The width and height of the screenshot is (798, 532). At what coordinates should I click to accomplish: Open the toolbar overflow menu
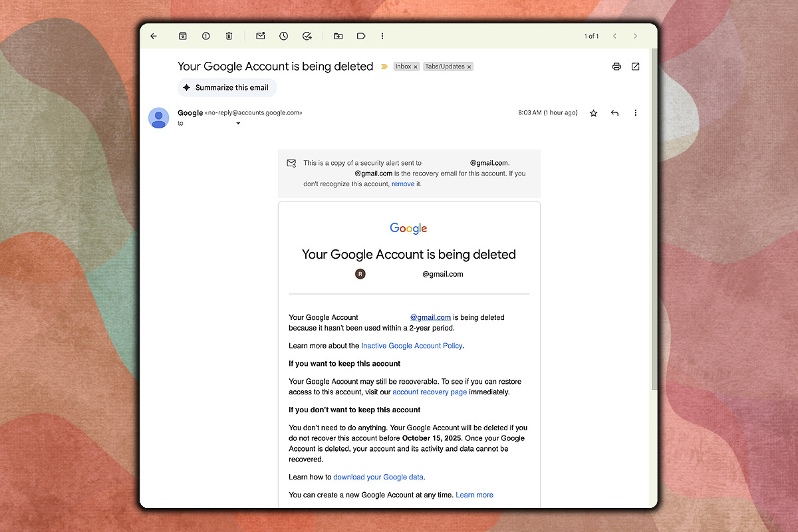[x=382, y=36]
